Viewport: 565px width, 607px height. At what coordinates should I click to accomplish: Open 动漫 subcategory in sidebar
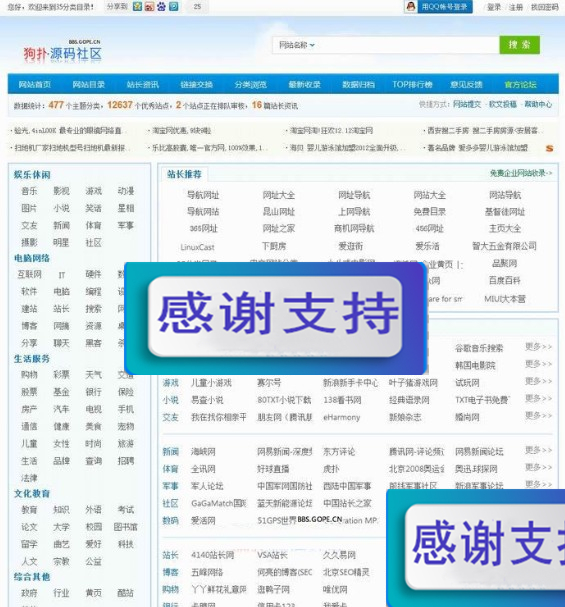coord(126,191)
